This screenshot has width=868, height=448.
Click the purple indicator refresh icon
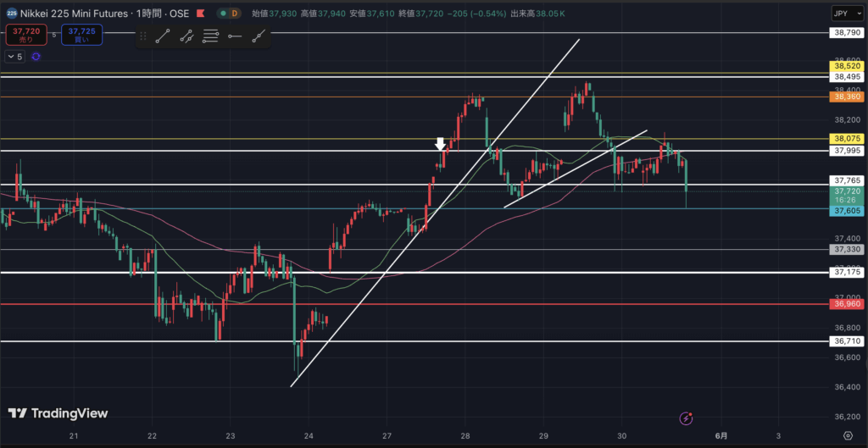(36, 57)
